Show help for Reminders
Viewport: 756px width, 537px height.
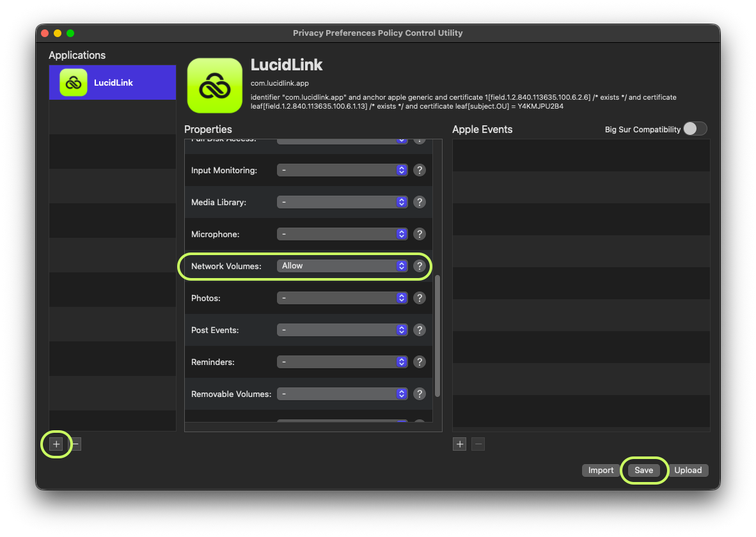[420, 362]
